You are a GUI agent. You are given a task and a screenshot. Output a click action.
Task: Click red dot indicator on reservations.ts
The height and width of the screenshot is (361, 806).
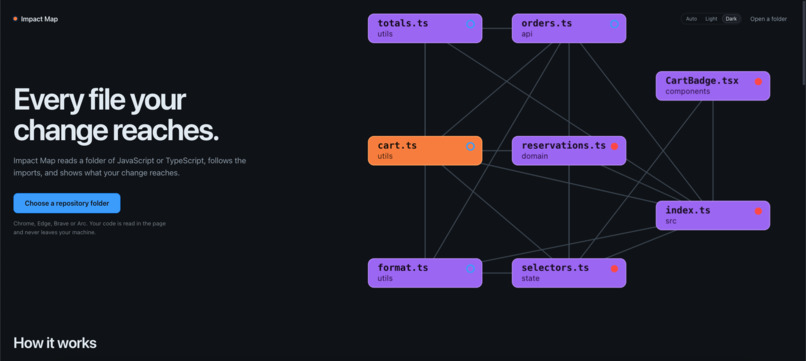[614, 147]
